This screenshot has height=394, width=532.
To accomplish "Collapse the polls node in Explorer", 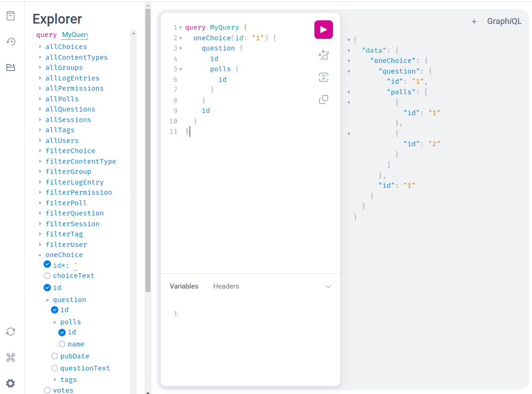I will 55,322.
